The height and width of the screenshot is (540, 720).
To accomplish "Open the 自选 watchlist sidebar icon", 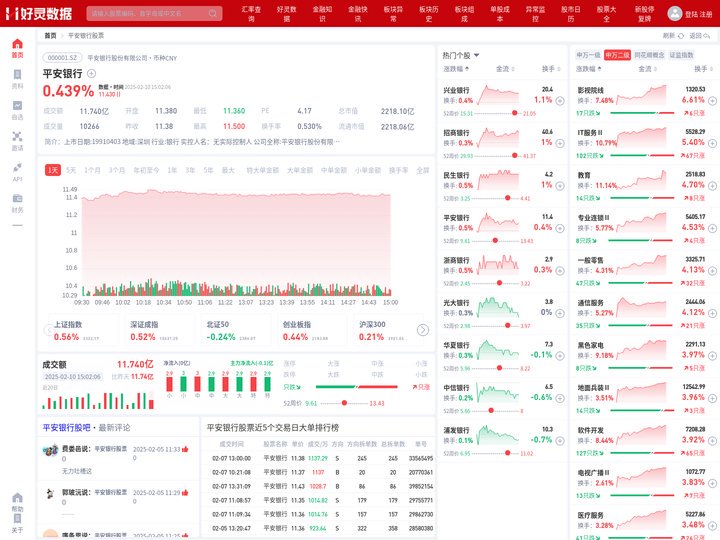I will click(17, 106).
